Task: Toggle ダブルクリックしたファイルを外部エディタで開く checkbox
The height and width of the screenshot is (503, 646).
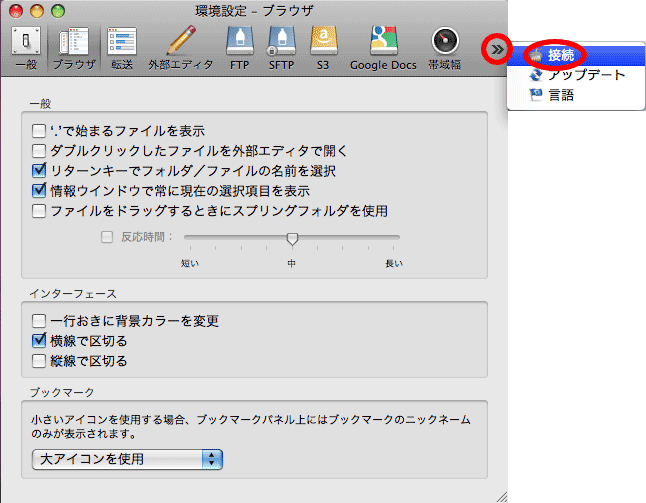Action: 39,151
